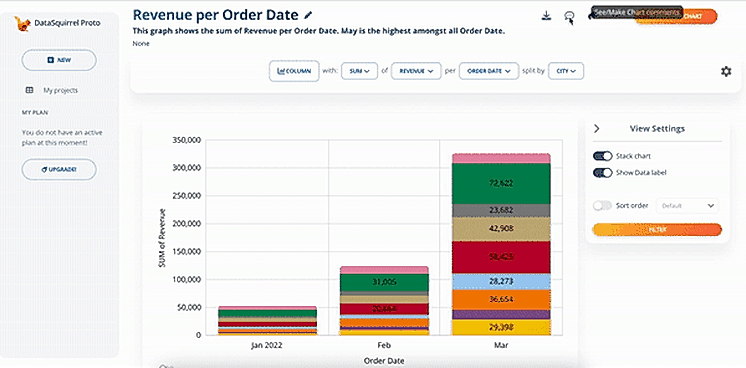The image size is (746, 368).
Task: Download the chart with download icon
Action: click(x=546, y=16)
